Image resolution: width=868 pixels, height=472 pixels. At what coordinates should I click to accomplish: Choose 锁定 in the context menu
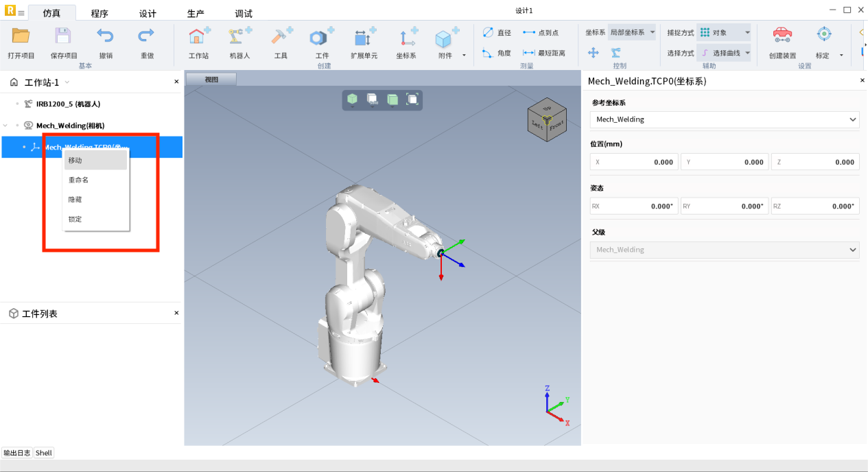[75, 220]
